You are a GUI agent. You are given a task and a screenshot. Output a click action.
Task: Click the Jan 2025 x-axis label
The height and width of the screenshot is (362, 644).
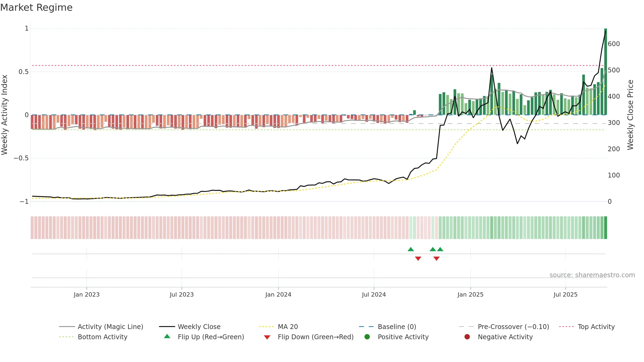click(x=470, y=294)
